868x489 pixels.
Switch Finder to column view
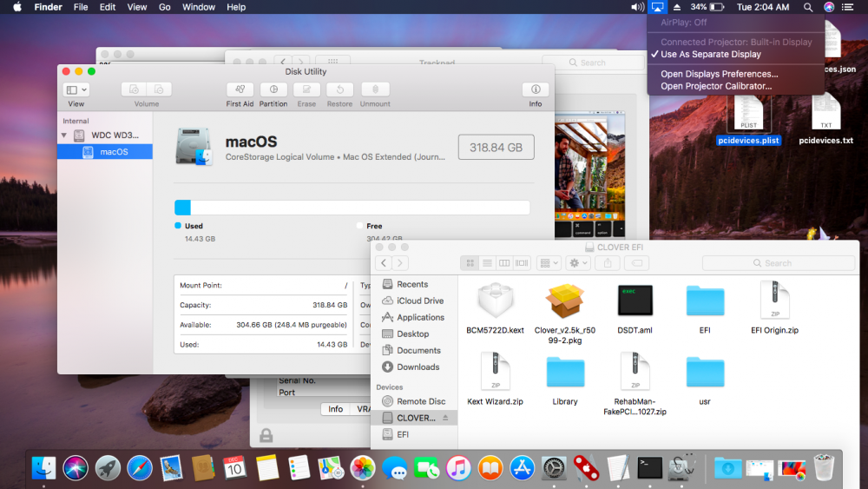pyautogui.click(x=504, y=263)
